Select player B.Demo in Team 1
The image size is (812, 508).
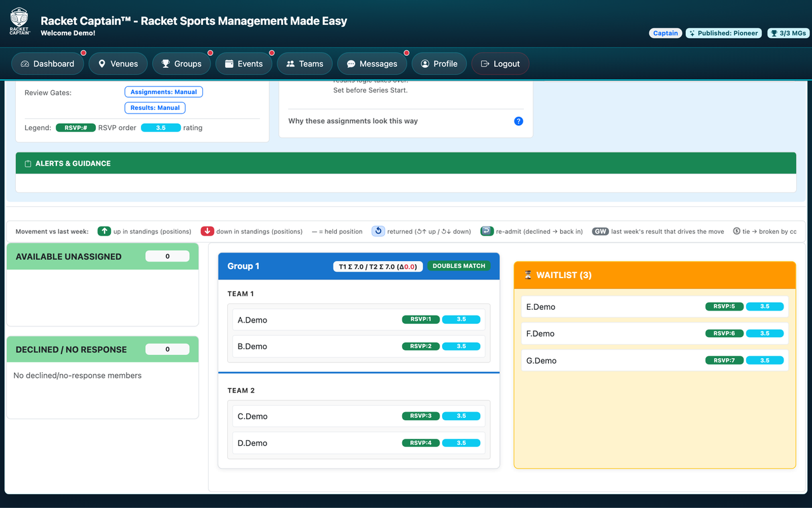click(359, 346)
